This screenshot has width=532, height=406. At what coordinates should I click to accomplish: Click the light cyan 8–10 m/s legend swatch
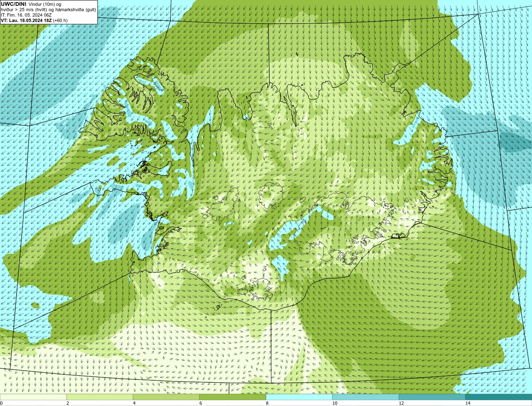point(299,397)
